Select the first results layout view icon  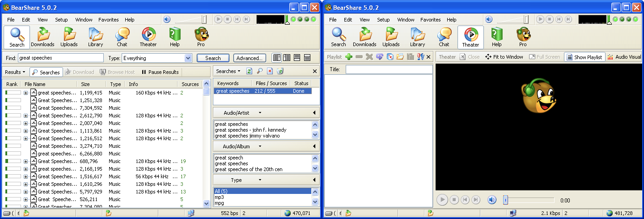(x=276, y=58)
